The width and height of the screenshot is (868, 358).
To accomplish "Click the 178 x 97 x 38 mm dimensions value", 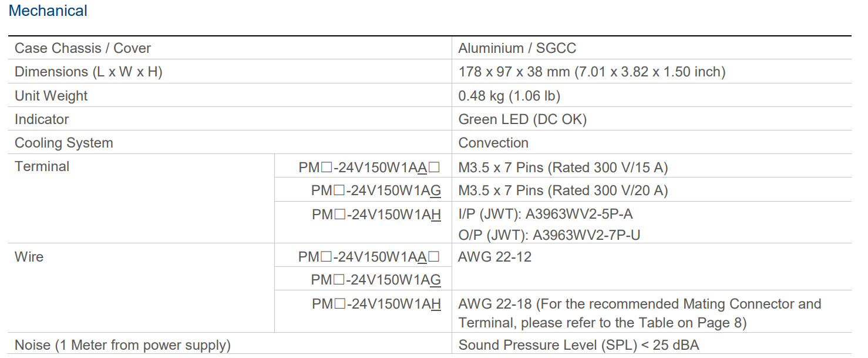I will pyautogui.click(x=591, y=72).
